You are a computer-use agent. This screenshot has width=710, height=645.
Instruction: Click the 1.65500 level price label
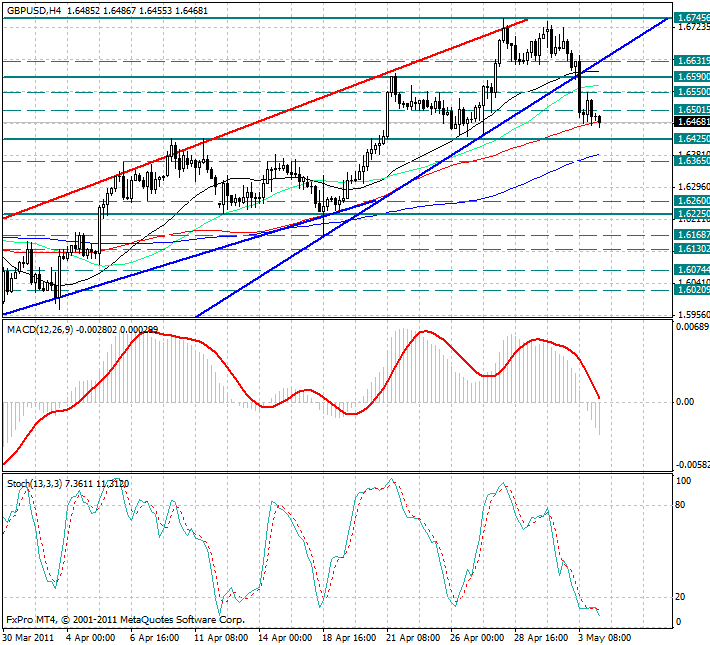click(x=692, y=92)
